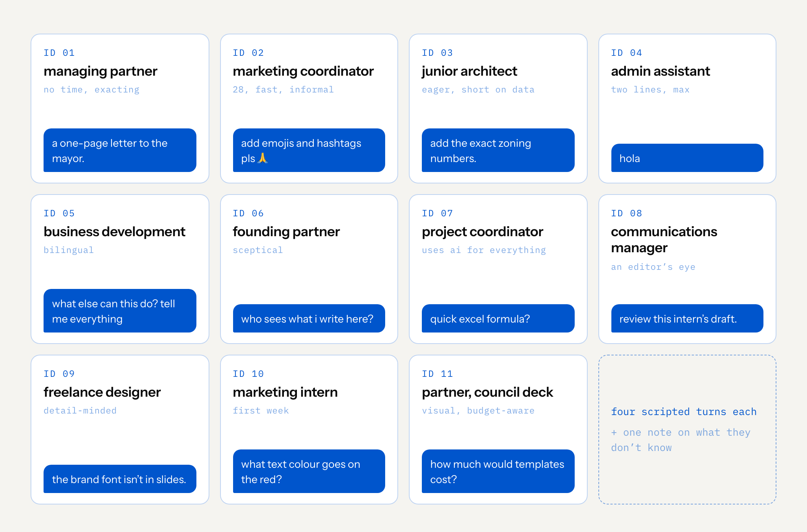Click the 'review this intern's draft.' bubble
The width and height of the screenshot is (807, 532).
pyautogui.click(x=687, y=318)
